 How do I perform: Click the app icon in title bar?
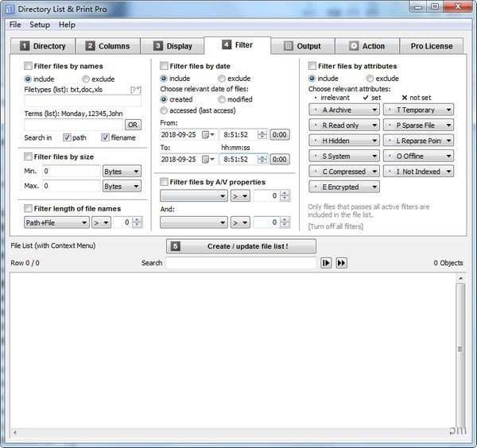click(x=10, y=9)
